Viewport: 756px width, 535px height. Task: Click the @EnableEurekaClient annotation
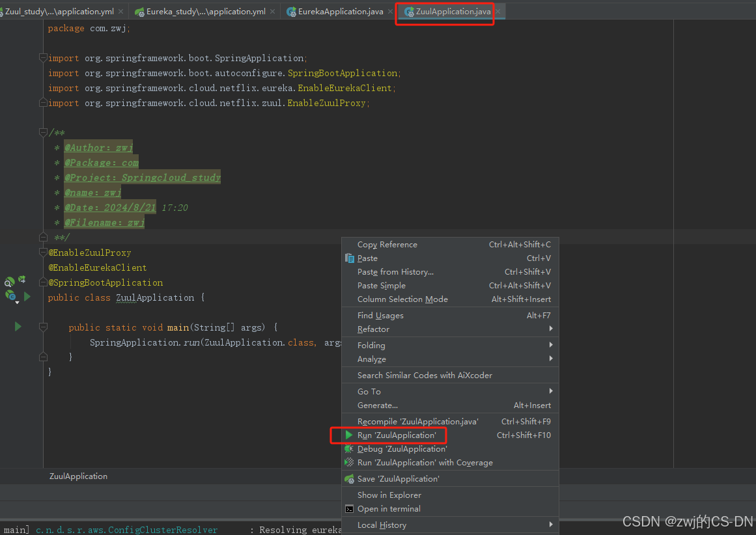(x=98, y=267)
